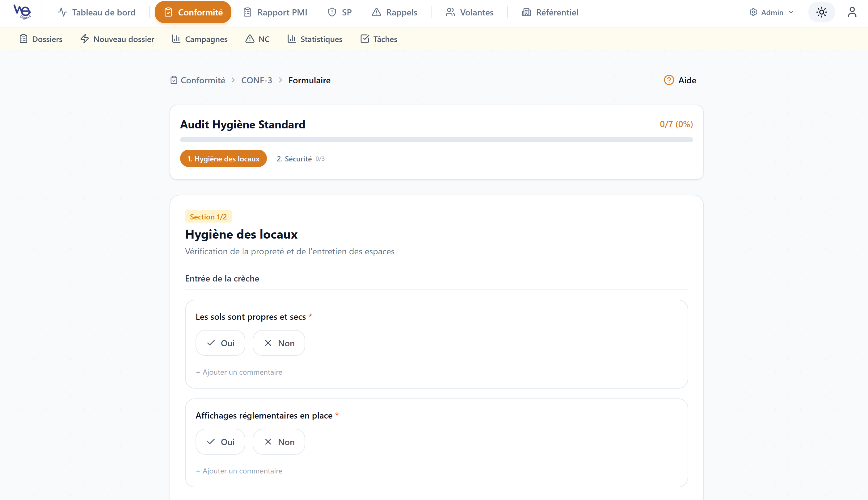Image resolution: width=868 pixels, height=500 pixels.
Task: Answer Oui for Affichages réglementaires
Action: coord(220,442)
